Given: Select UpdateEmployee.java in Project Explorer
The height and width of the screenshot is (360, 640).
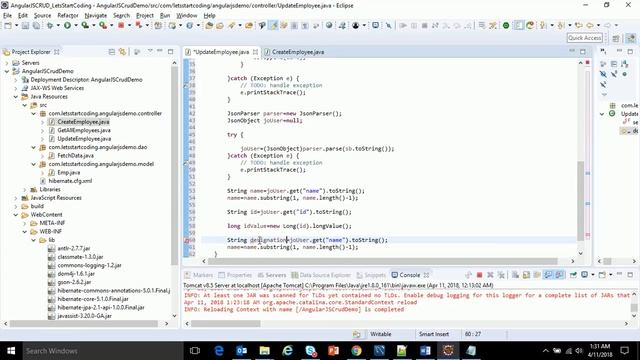Looking at the screenshot, I should 84,139.
